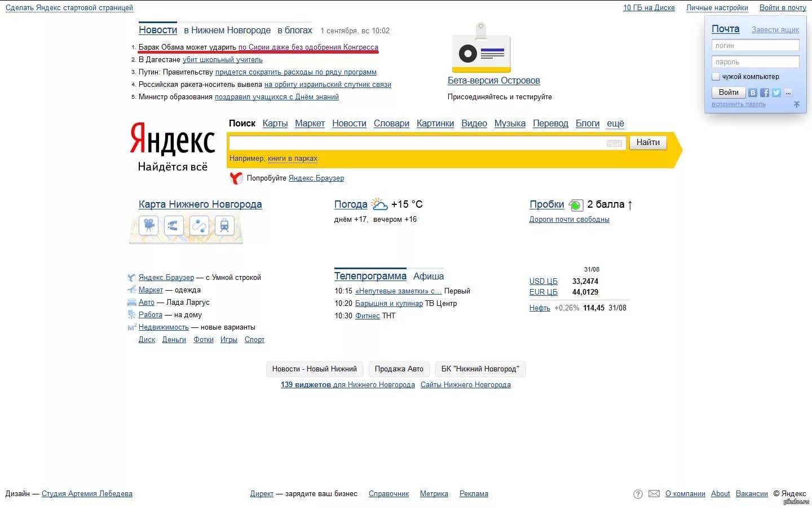Open the Погода weather link
The image size is (812, 508).
pyautogui.click(x=351, y=204)
